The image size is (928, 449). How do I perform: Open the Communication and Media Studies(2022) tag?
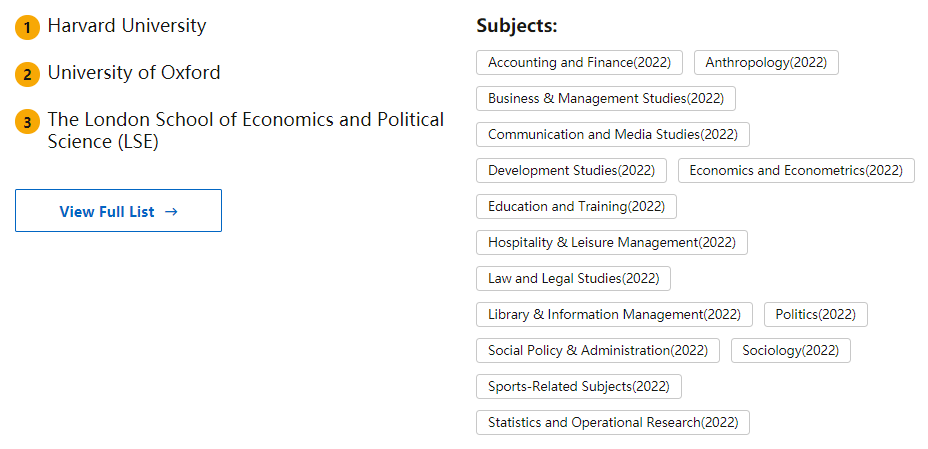point(612,134)
